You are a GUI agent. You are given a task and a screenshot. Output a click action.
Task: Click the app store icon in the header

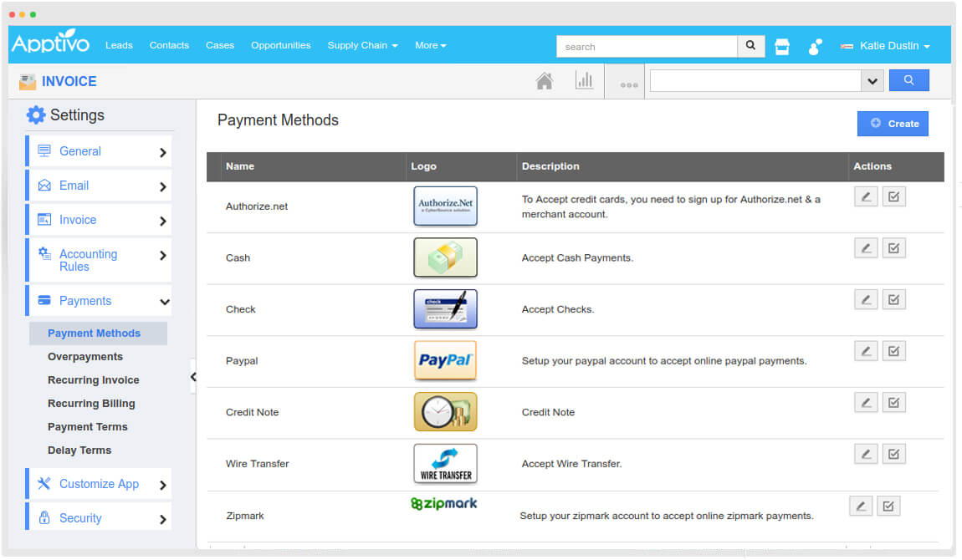point(781,46)
